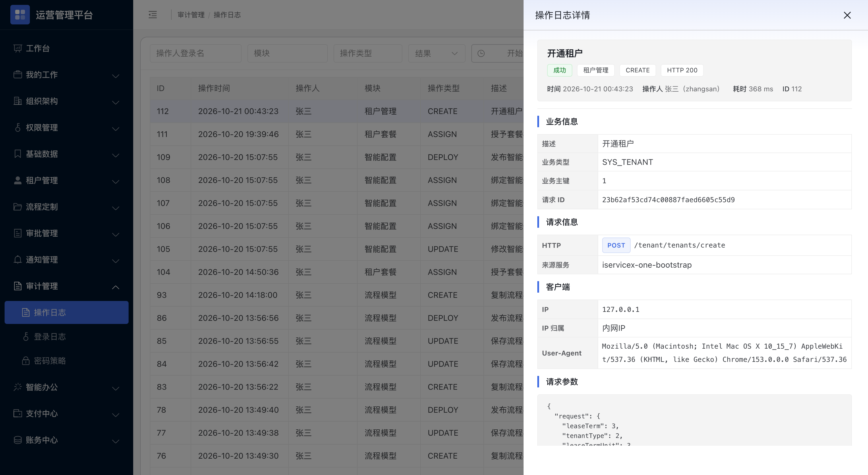Click the CREATE tag in detail header

(x=638, y=70)
